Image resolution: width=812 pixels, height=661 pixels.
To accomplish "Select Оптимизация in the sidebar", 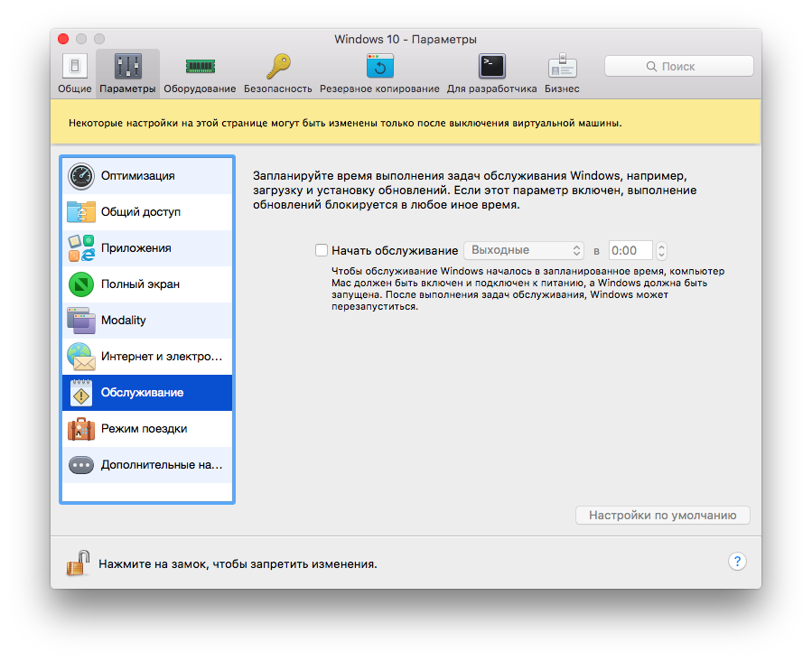I will (x=147, y=176).
